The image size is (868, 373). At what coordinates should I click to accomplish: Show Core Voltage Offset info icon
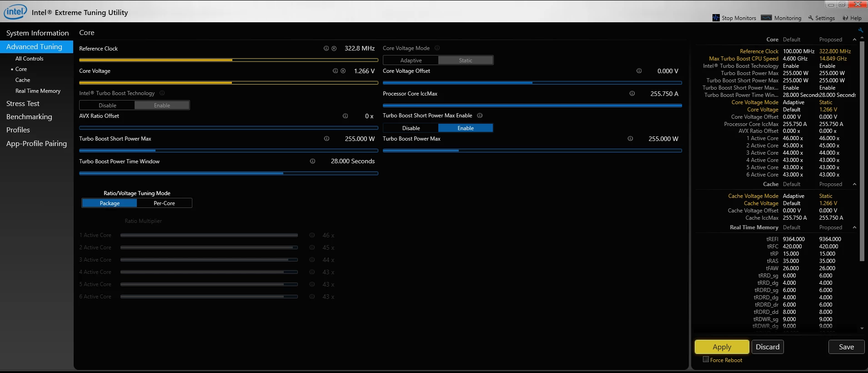coord(639,71)
